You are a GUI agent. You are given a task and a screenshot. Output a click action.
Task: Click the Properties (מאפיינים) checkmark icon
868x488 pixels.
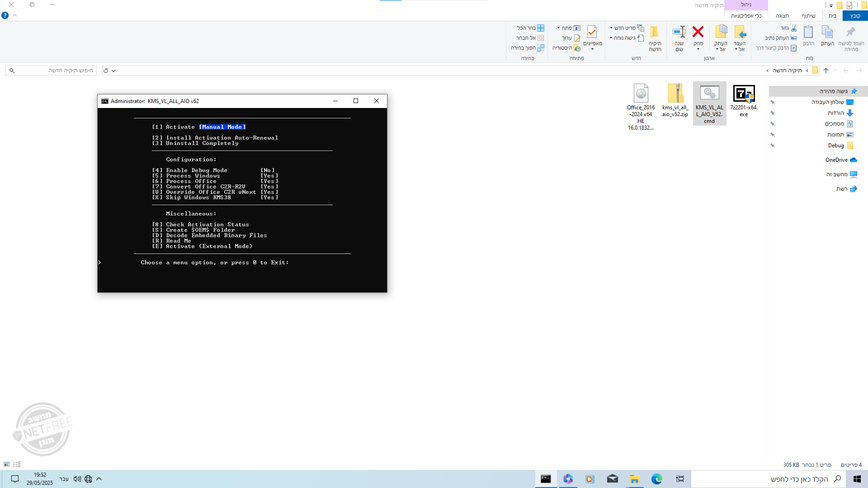[592, 32]
